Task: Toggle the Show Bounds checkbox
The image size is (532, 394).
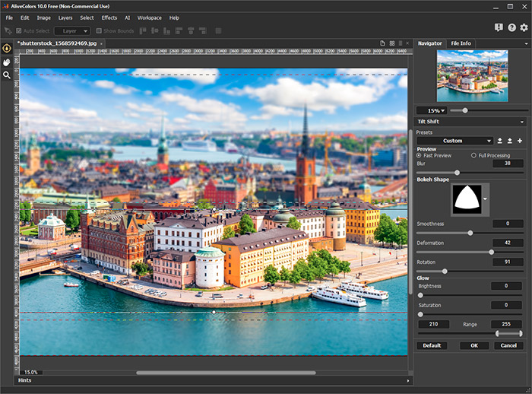Action: [99, 31]
